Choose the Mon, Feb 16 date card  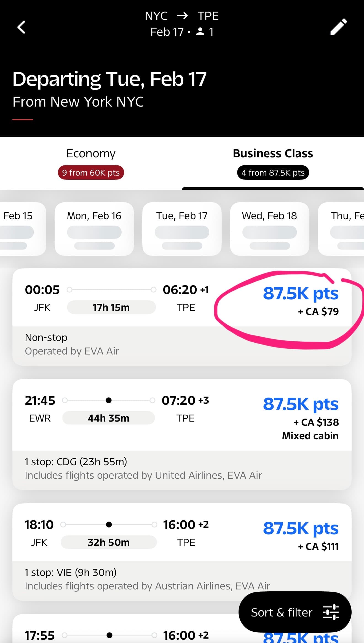coord(94,229)
